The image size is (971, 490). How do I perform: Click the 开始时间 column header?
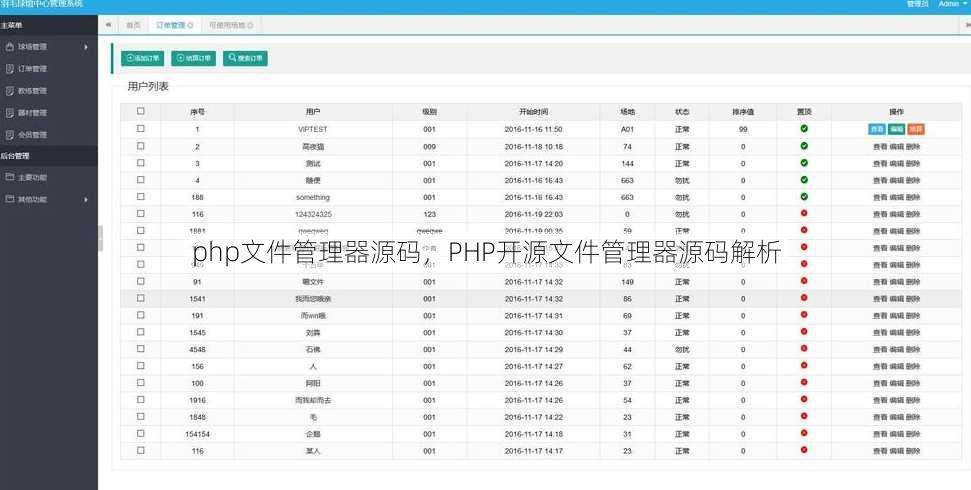533,112
